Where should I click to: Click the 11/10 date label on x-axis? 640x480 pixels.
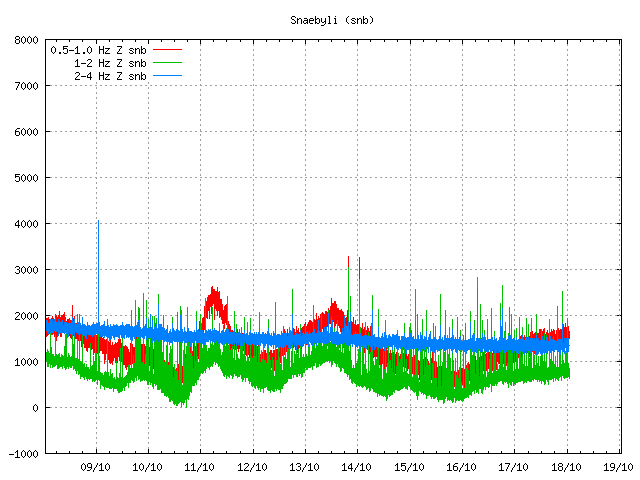pos(201,466)
